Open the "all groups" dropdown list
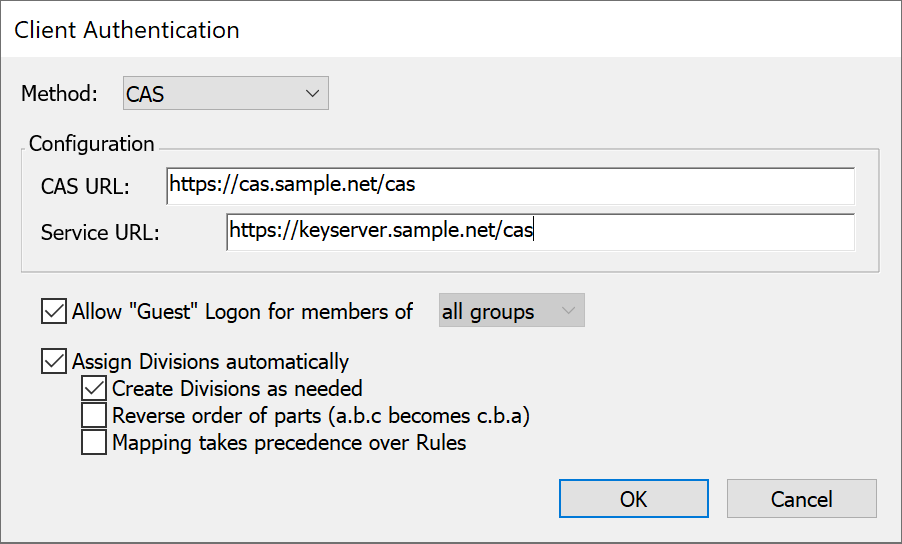The image size is (902, 544). [x=511, y=311]
